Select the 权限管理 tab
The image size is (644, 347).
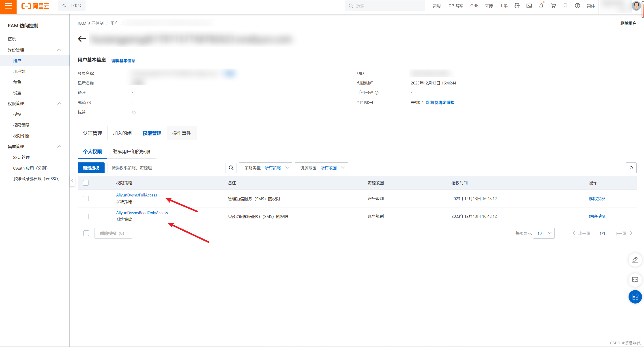[x=152, y=133]
